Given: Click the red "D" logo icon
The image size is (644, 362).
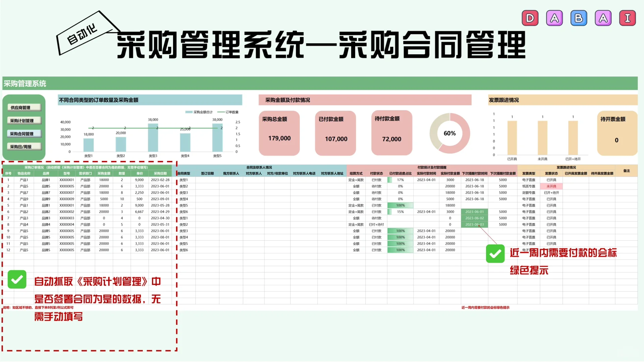Looking at the screenshot, I should point(530,18).
